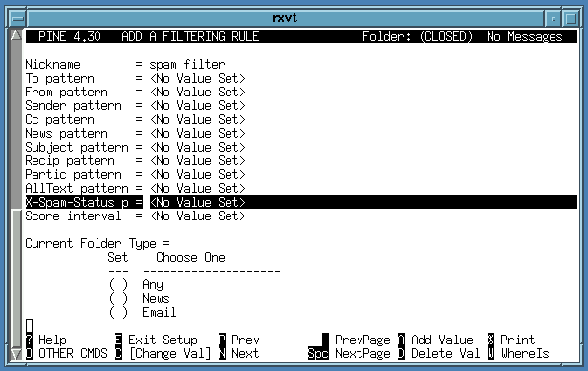Select the Any folder type option

[118, 285]
